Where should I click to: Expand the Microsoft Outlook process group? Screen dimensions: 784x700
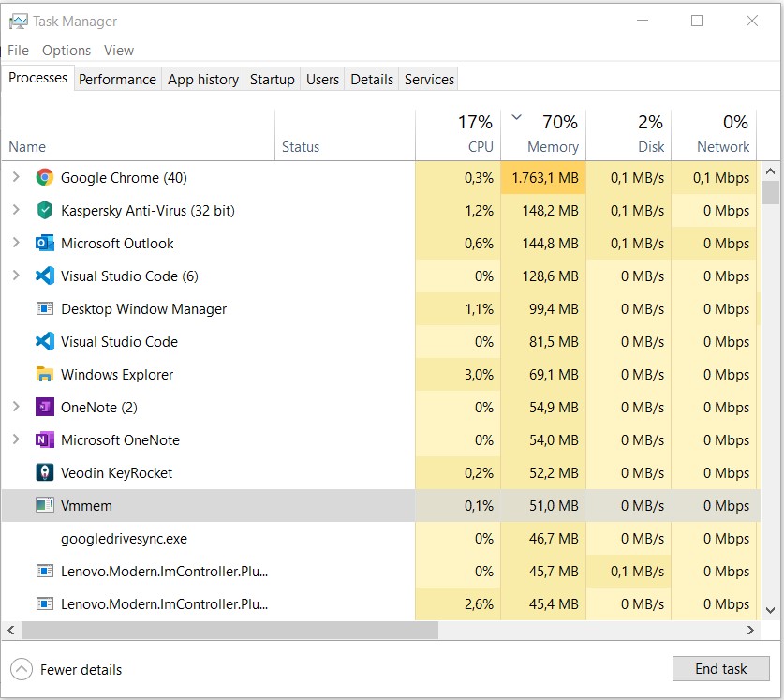click(16, 243)
